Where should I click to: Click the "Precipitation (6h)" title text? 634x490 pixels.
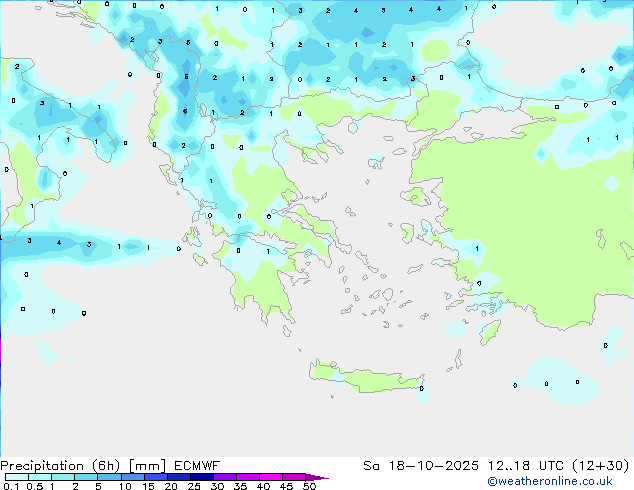point(60,466)
